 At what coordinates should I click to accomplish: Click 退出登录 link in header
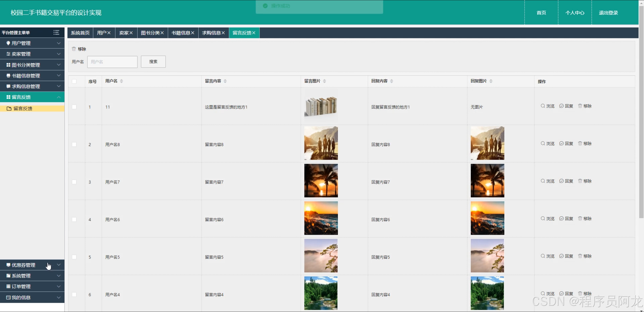click(x=608, y=13)
